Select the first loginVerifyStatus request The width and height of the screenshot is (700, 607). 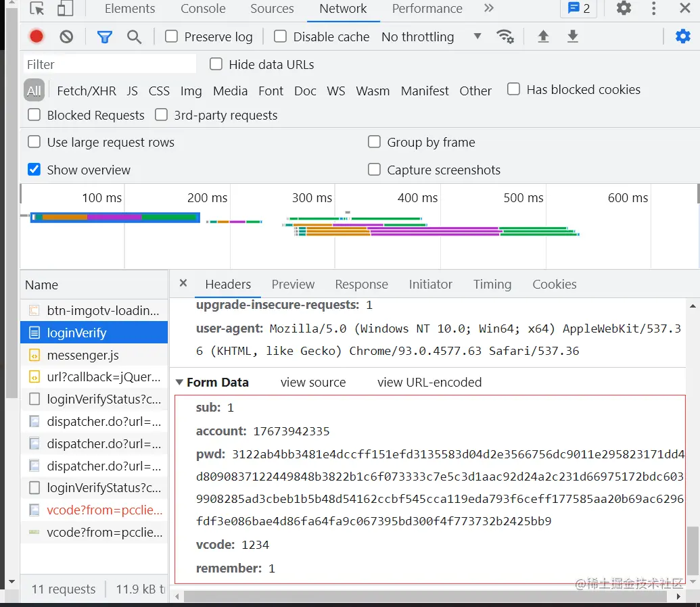pos(94,399)
